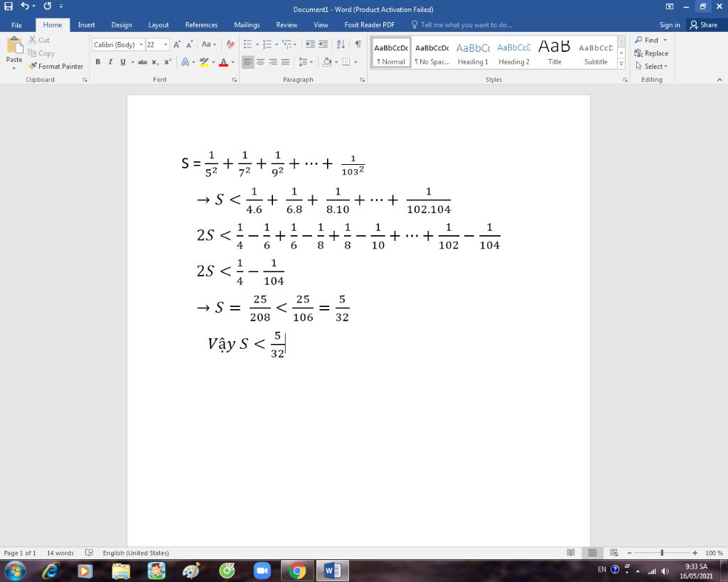728x582 pixels.
Task: Open Zoom app from the taskbar
Action: click(262, 571)
